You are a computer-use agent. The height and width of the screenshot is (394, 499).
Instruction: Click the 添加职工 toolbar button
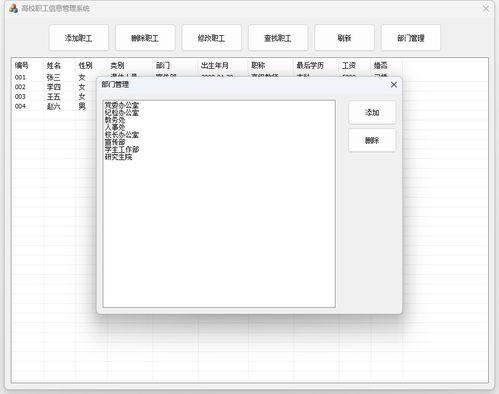click(79, 38)
